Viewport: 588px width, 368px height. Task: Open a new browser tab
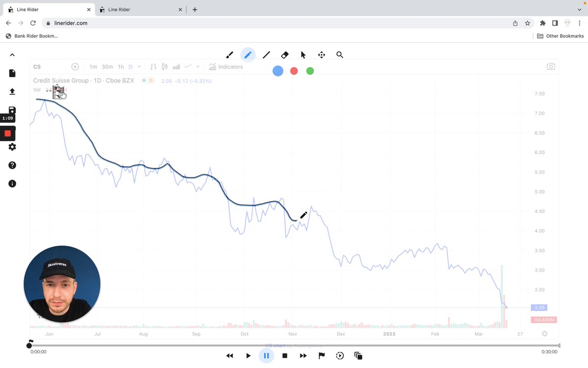tap(195, 9)
